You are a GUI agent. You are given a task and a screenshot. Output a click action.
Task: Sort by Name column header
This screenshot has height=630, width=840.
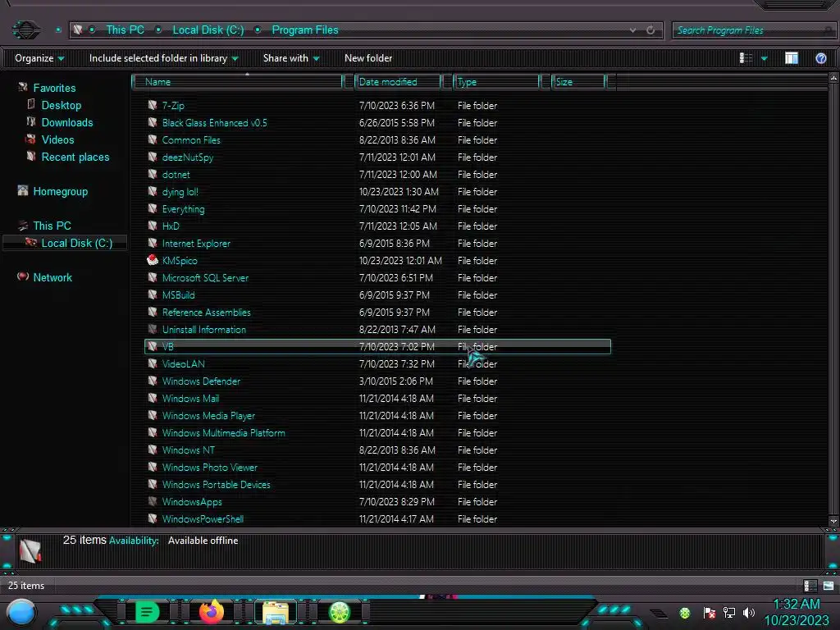point(238,82)
